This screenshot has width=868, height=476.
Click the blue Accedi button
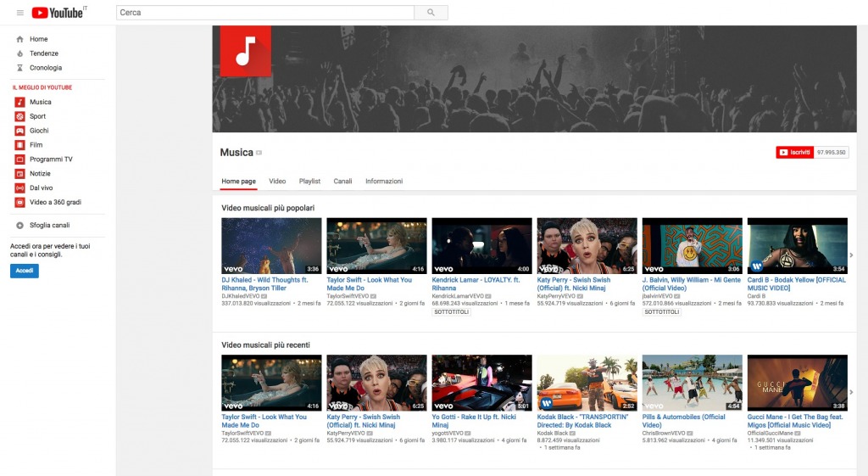[25, 271]
